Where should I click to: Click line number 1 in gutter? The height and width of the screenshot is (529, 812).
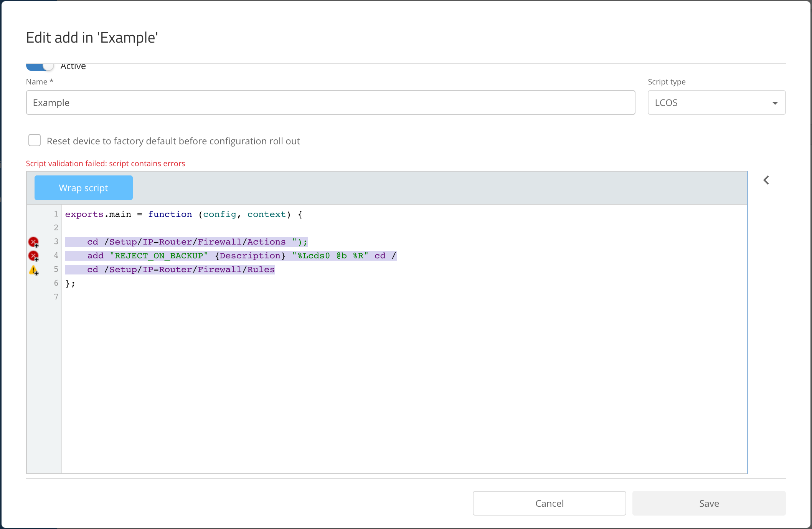(56, 214)
